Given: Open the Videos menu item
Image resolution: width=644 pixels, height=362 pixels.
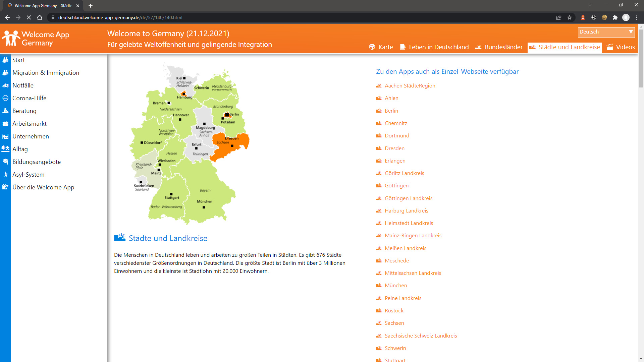Looking at the screenshot, I should 621,47.
